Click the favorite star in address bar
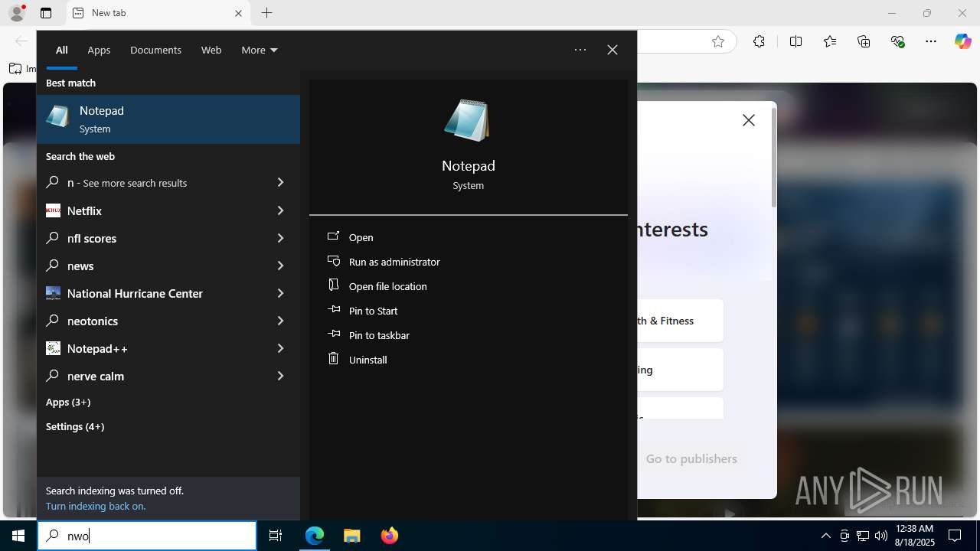This screenshot has width=980, height=551. coord(718,42)
